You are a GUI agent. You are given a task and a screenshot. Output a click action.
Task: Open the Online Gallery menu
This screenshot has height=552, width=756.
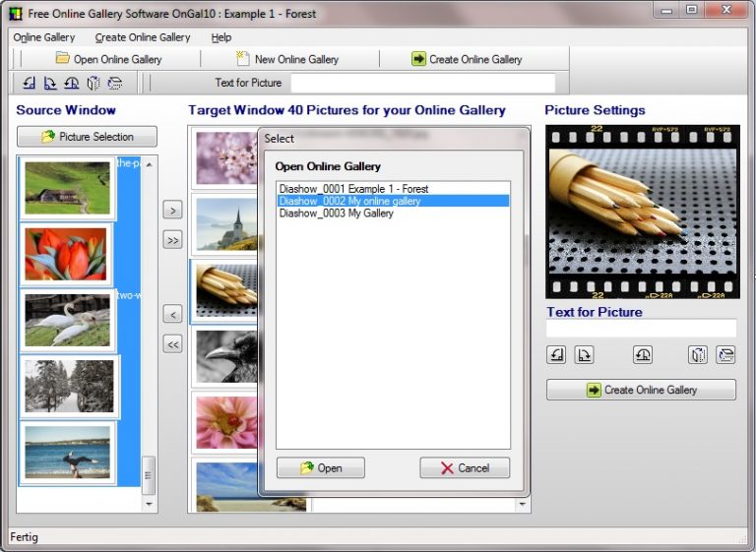tap(44, 37)
